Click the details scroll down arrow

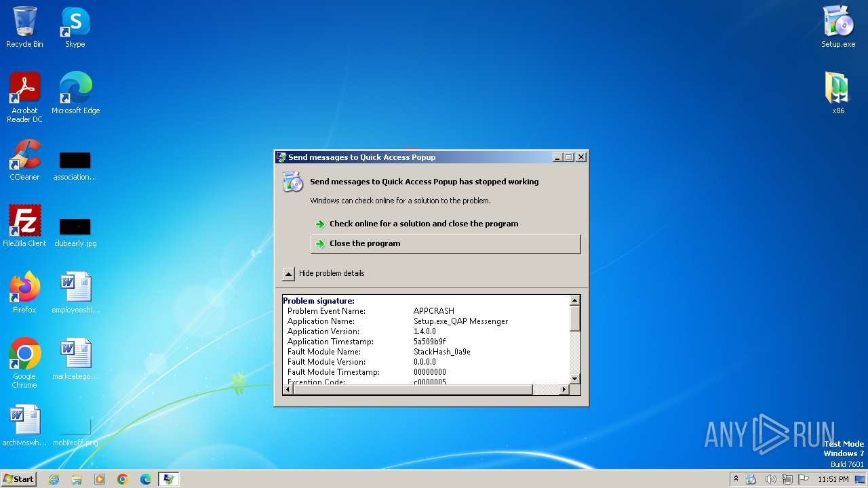click(x=574, y=378)
